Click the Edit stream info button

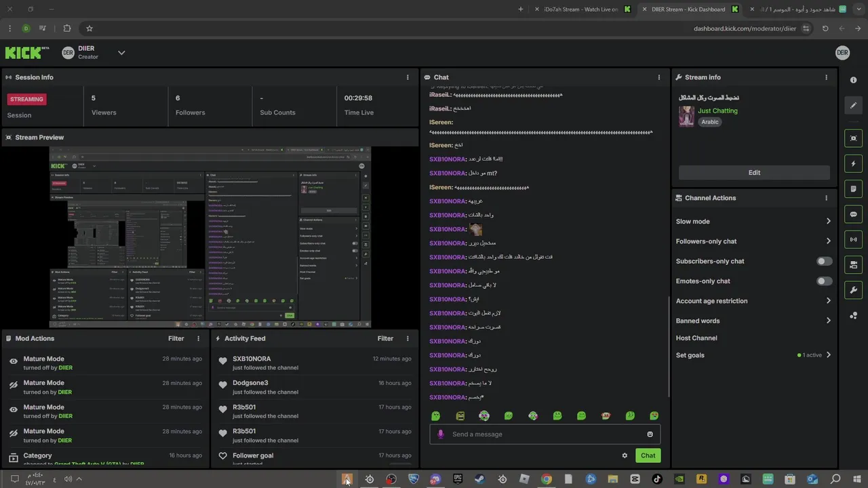click(754, 173)
